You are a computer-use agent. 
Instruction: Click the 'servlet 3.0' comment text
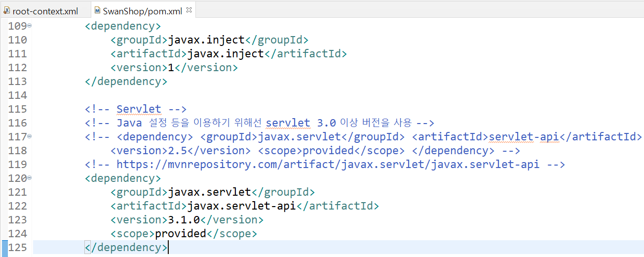pos(300,123)
